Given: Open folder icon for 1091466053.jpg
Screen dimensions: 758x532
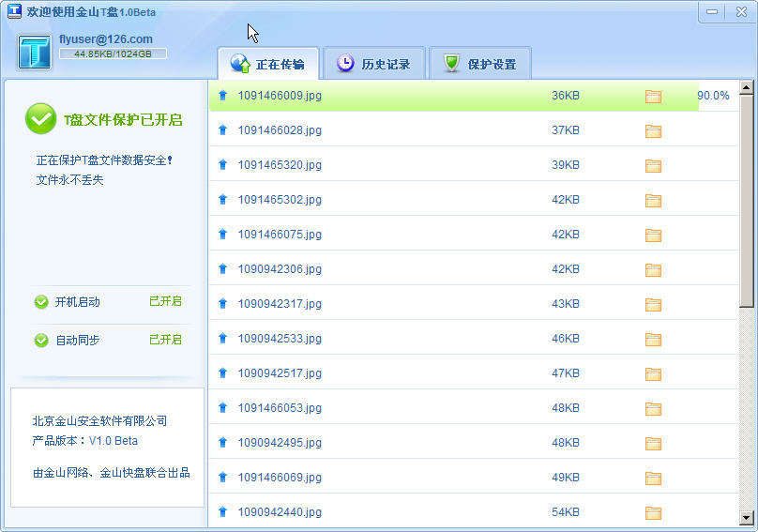Looking at the screenshot, I should tap(653, 409).
